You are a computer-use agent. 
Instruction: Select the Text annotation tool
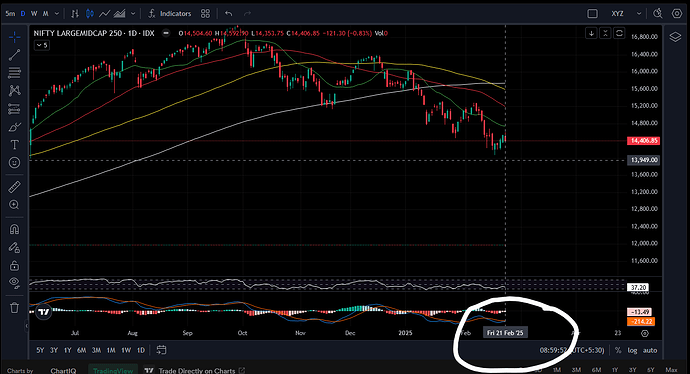(x=15, y=145)
